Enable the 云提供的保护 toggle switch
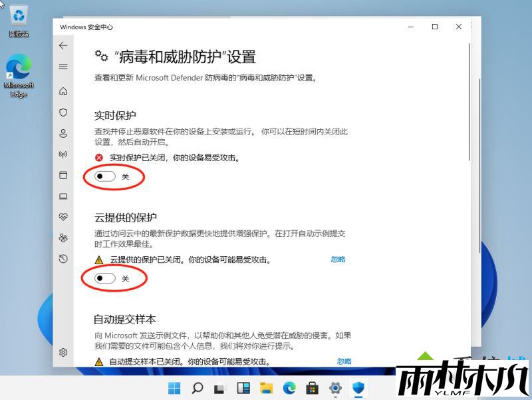Image resolution: width=532 pixels, height=400 pixels. click(x=105, y=278)
